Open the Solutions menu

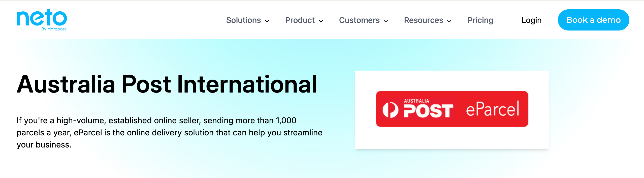pos(243,20)
